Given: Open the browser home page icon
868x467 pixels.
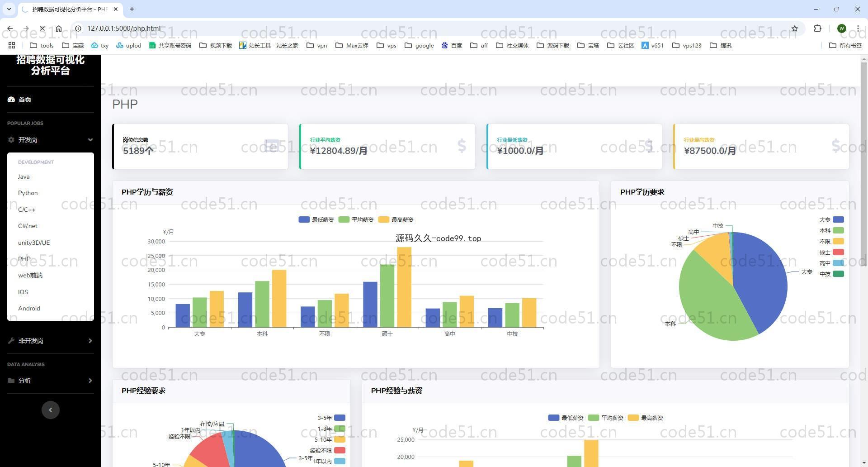Looking at the screenshot, I should point(59,29).
